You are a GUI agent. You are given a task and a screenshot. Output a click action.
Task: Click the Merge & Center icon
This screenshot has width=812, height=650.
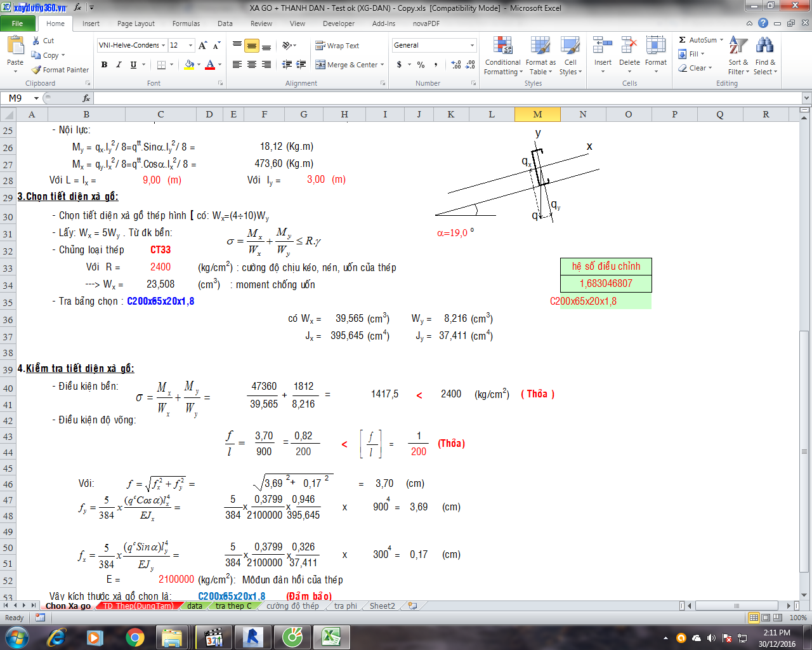point(321,65)
